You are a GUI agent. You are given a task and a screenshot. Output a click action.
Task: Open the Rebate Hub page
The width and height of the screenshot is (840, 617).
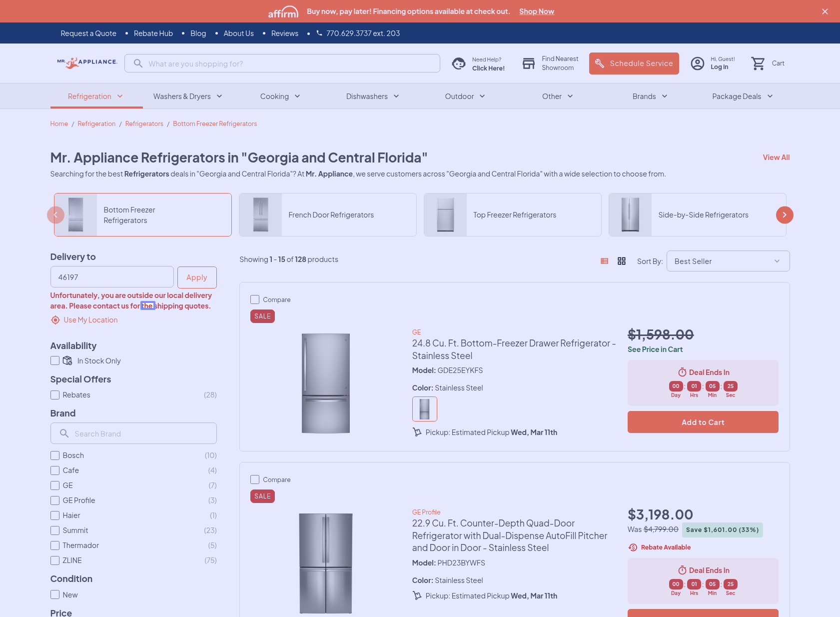click(153, 33)
